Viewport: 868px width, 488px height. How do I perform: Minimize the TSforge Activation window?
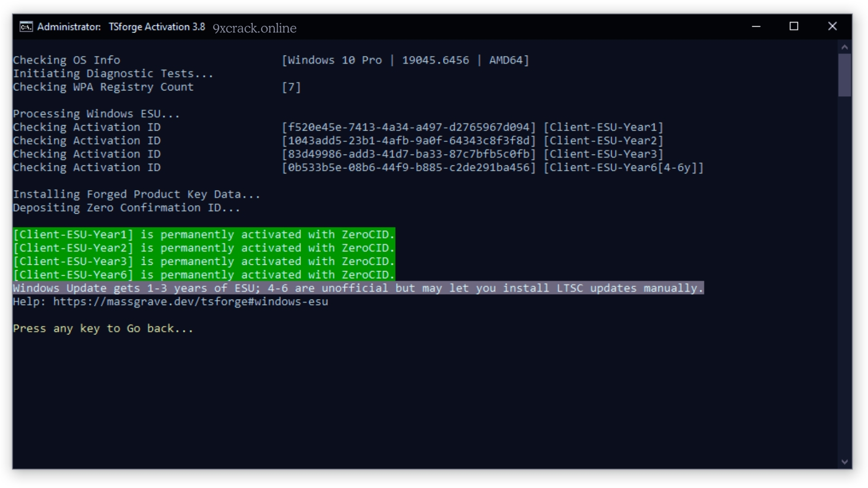click(756, 27)
